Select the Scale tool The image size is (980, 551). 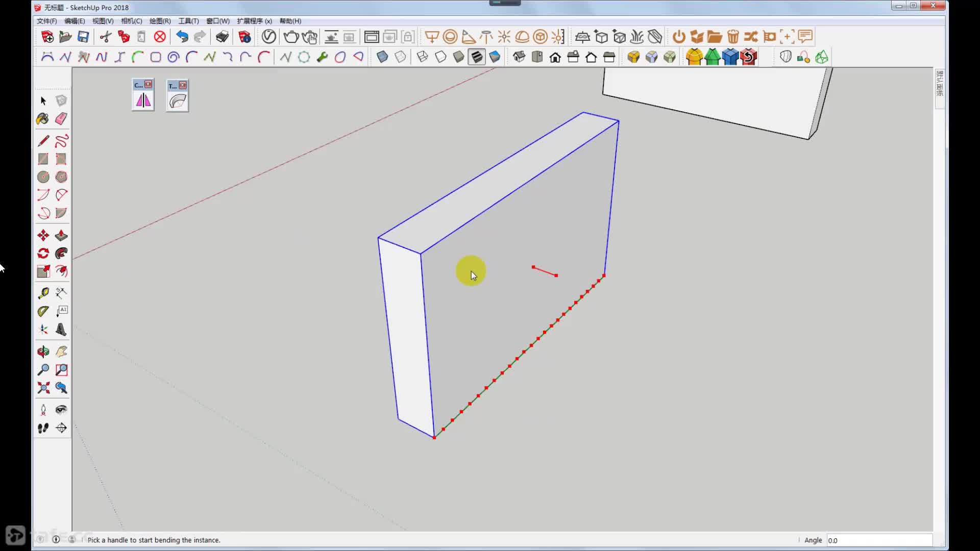pos(43,271)
